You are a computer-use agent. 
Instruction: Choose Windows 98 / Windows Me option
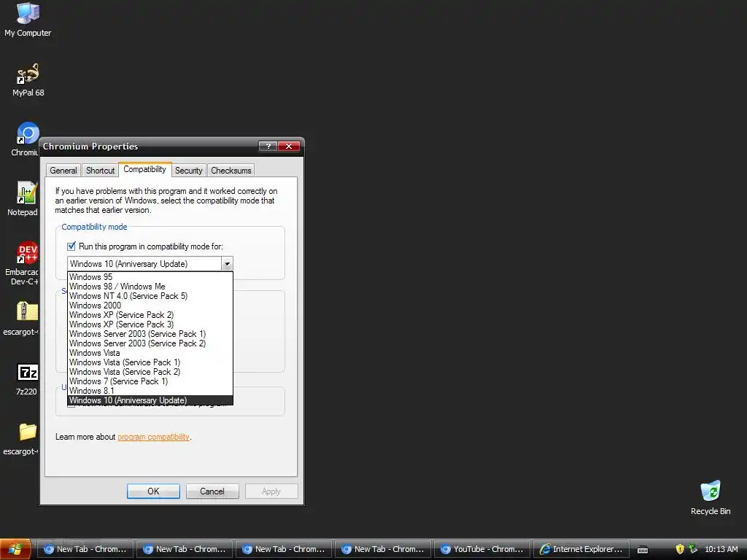click(150, 286)
